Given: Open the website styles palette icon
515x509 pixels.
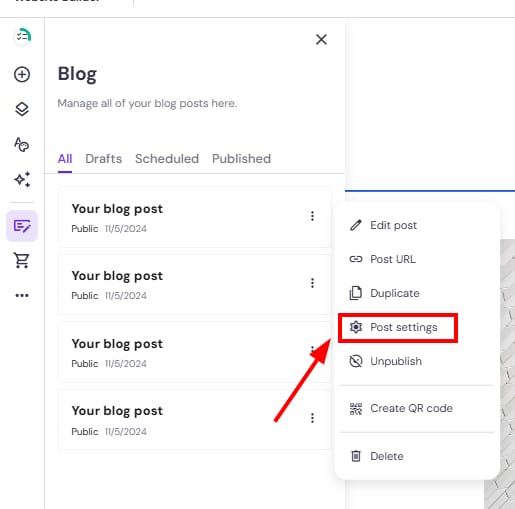Looking at the screenshot, I should coord(22,144).
